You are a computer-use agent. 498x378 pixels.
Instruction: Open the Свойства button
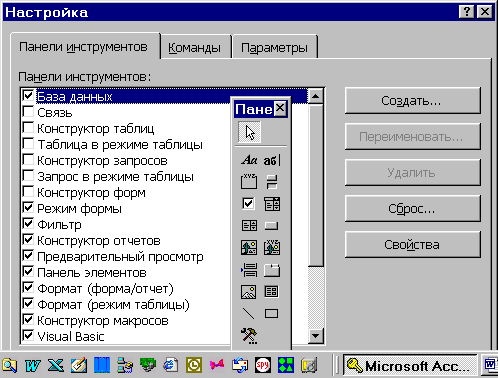coord(413,245)
